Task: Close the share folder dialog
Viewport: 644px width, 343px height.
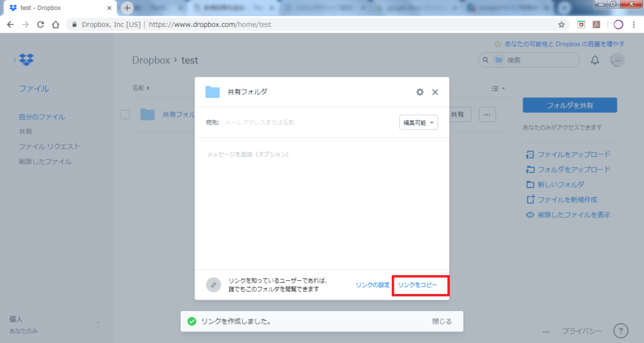Action: coord(435,92)
